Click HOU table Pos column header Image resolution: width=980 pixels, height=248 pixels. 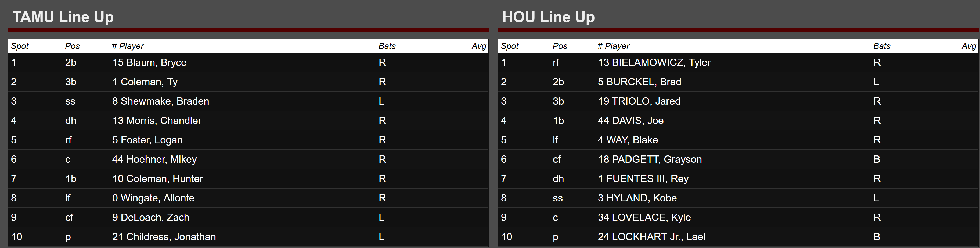coord(560,46)
